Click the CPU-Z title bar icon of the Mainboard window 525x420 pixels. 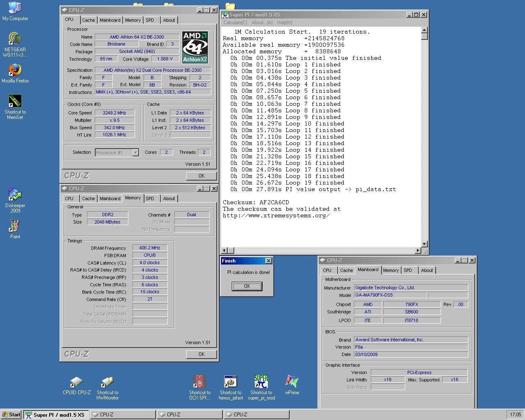(x=323, y=260)
